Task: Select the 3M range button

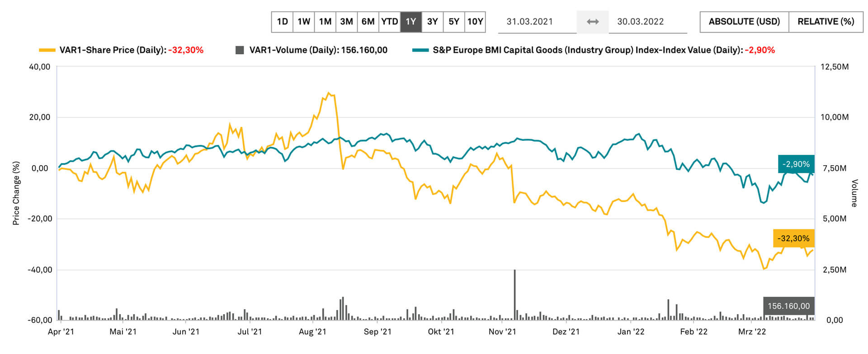Action: pos(346,22)
